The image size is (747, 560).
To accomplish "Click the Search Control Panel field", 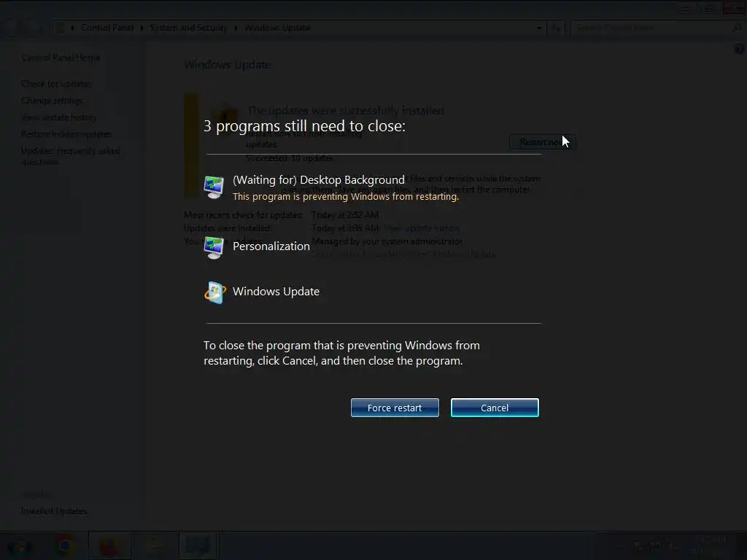I will pyautogui.click(x=656, y=28).
